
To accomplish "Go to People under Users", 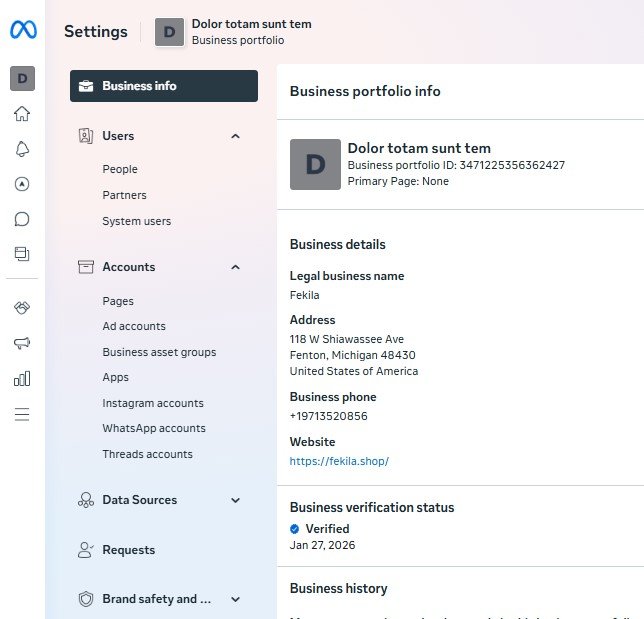I will click(x=120, y=169).
